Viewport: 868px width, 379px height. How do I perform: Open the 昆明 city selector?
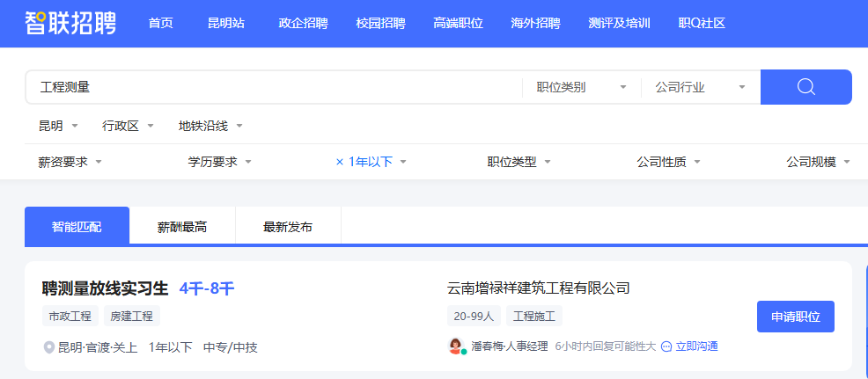[x=58, y=126]
